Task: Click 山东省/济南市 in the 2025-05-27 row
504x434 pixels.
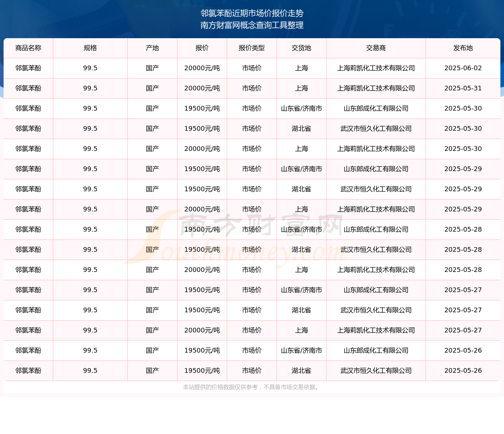Action: (x=302, y=290)
